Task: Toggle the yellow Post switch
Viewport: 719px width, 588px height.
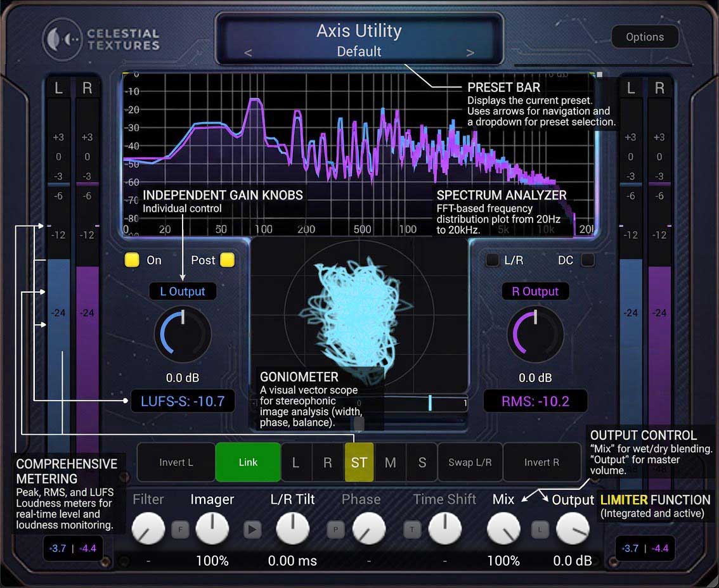Action: pos(228,260)
